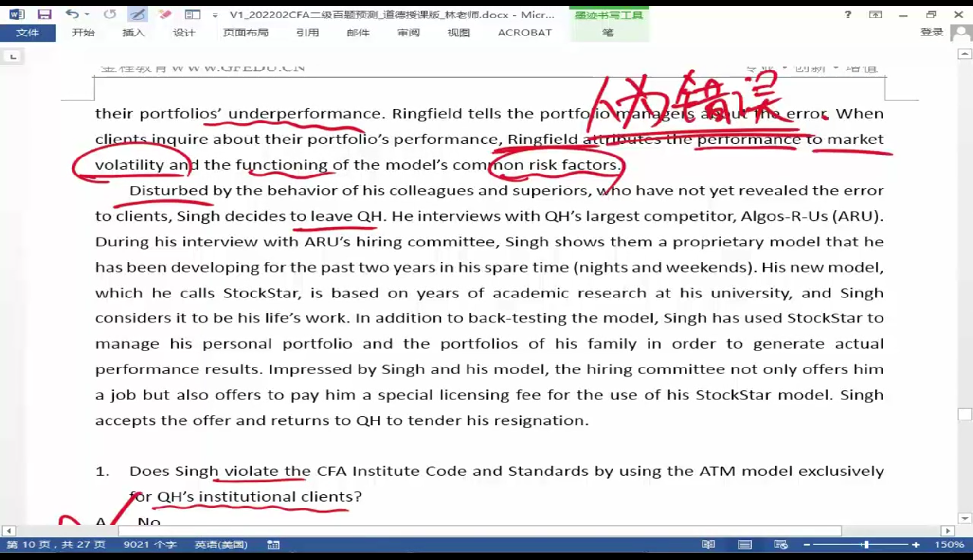Open the Undo history dropdown arrow
Screen dimensions: 973x560
point(87,14)
